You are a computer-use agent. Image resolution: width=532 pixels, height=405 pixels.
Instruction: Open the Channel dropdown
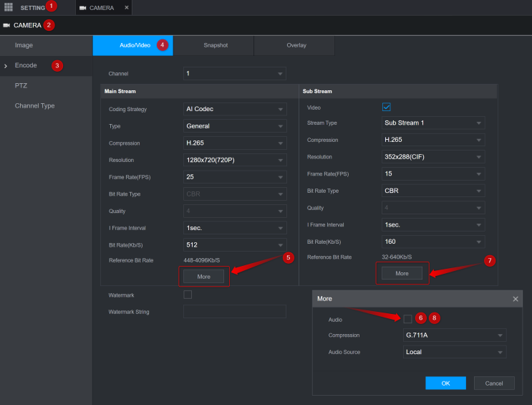tap(234, 74)
